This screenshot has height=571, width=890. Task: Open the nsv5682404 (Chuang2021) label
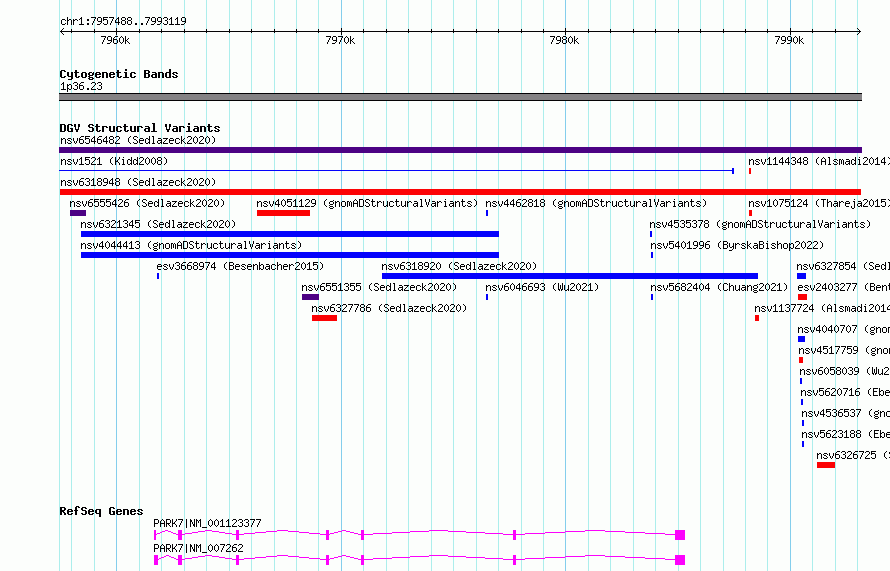click(x=719, y=287)
